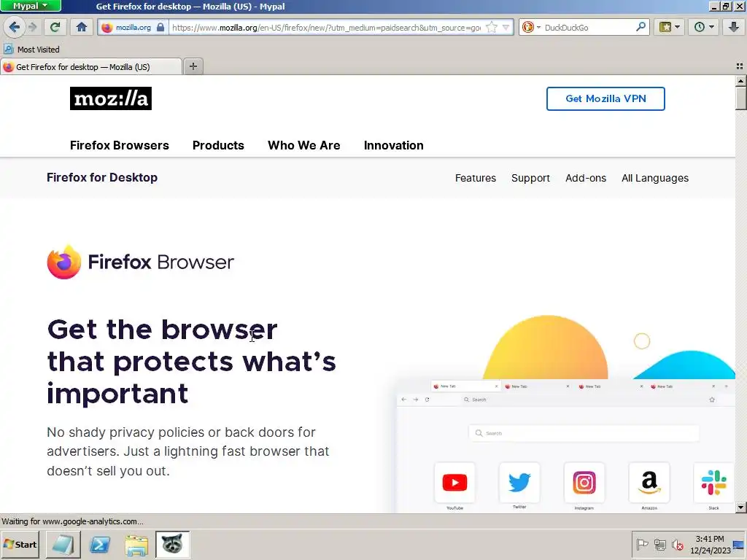Viewport: 747px width, 560px height.
Task: Click the taskbar clock showing 3:41 PM
Action: [x=710, y=544]
